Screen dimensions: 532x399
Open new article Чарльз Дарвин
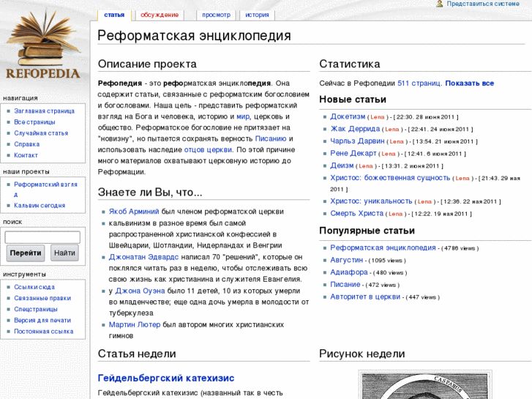(357, 141)
